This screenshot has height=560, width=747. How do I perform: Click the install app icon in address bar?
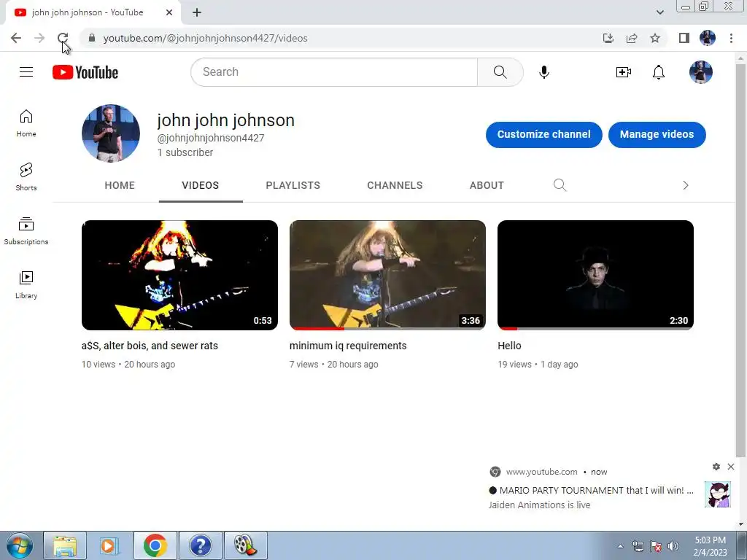pyautogui.click(x=608, y=38)
